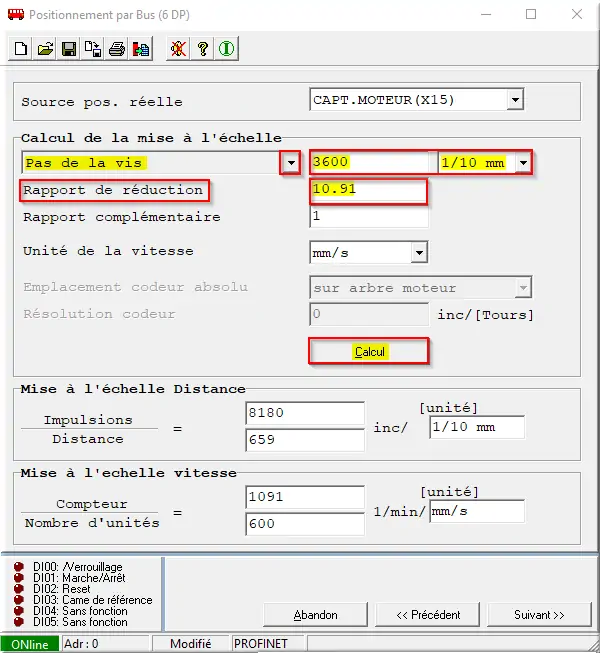Open a file with the folder icon
Screen dimensions: 600x653
(x=45, y=49)
